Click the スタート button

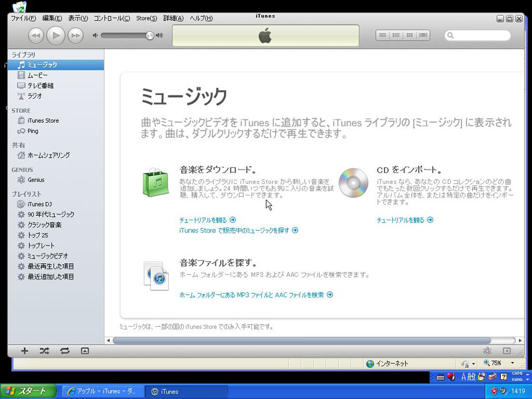tap(28, 391)
